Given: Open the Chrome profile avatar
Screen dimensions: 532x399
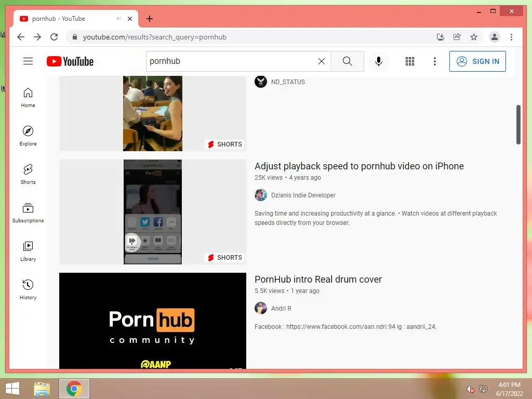Looking at the screenshot, I should (495, 37).
